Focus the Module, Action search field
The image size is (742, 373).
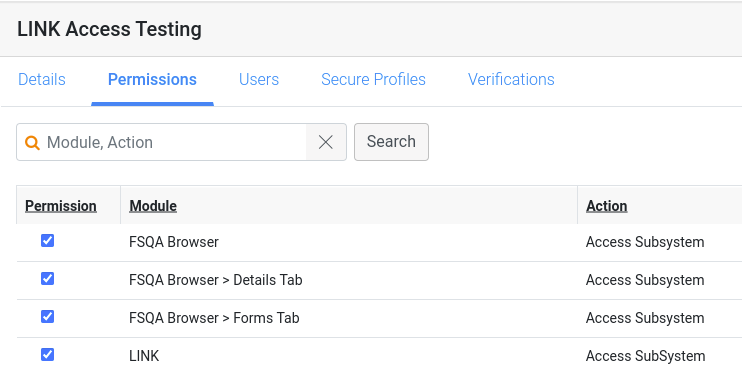175,142
